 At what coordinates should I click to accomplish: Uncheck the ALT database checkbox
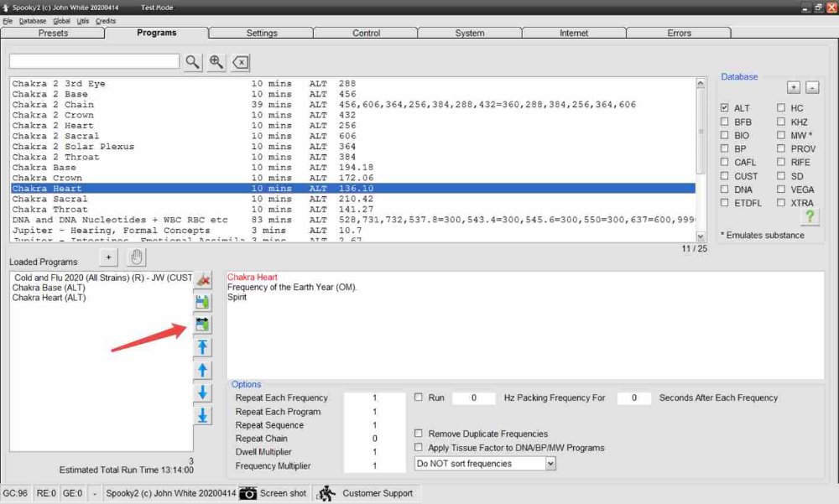tap(725, 108)
